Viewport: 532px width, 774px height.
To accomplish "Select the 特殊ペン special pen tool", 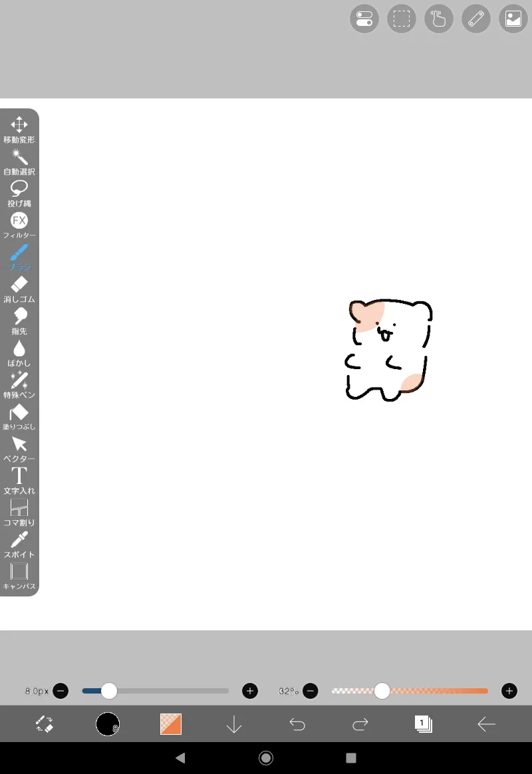I will 19,385.
